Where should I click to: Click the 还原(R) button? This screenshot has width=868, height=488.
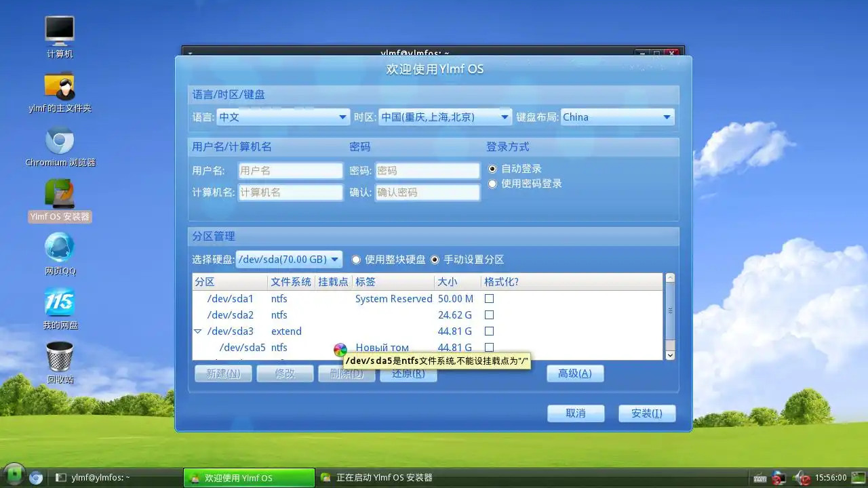tap(408, 373)
